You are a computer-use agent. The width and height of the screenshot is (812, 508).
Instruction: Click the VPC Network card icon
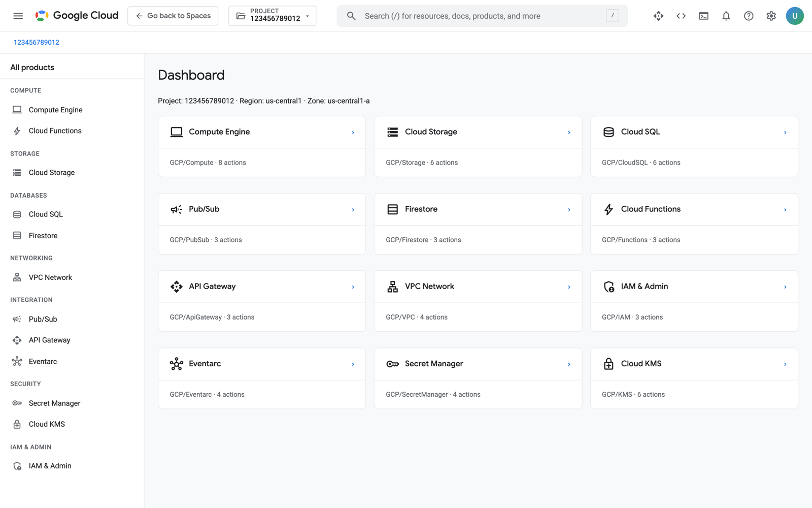click(x=392, y=287)
